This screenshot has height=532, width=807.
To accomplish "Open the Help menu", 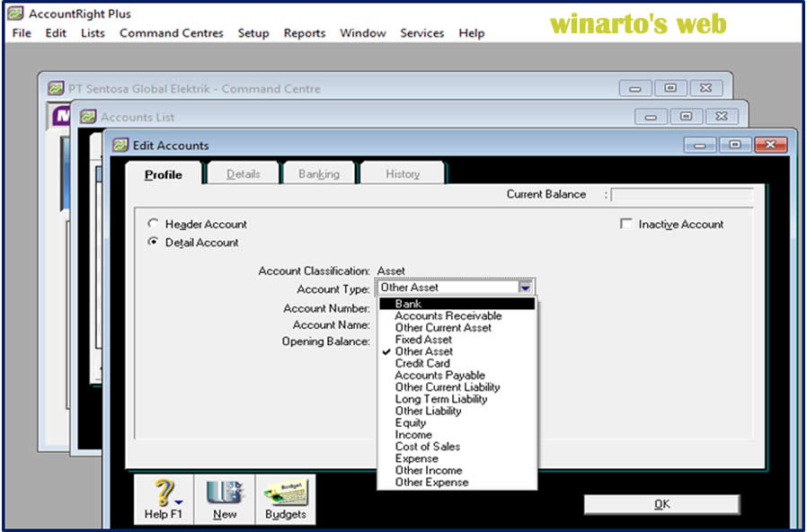I will coord(472,33).
